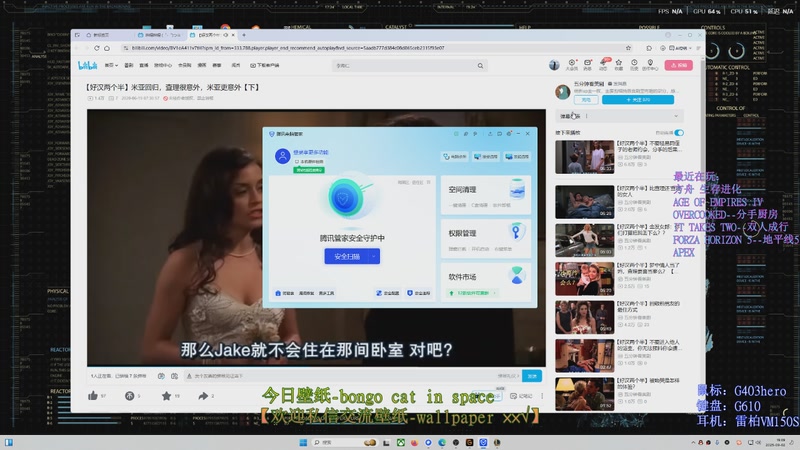Open the 动态 feed icon with red badge
The height and width of the screenshot is (450, 800).
point(604,64)
